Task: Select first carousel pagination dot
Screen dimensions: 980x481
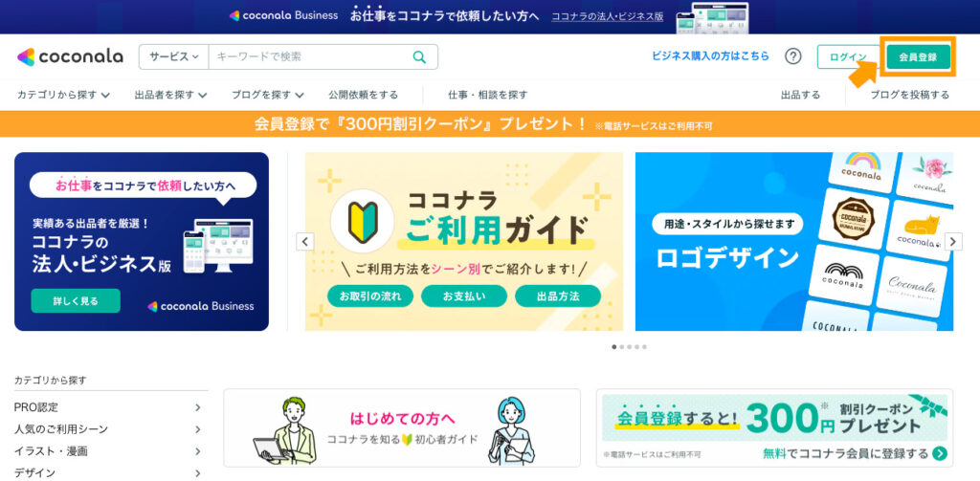Action: 614,347
